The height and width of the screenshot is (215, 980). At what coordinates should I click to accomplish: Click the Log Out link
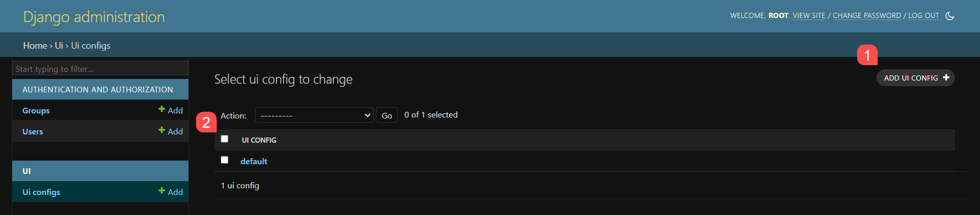(923, 16)
